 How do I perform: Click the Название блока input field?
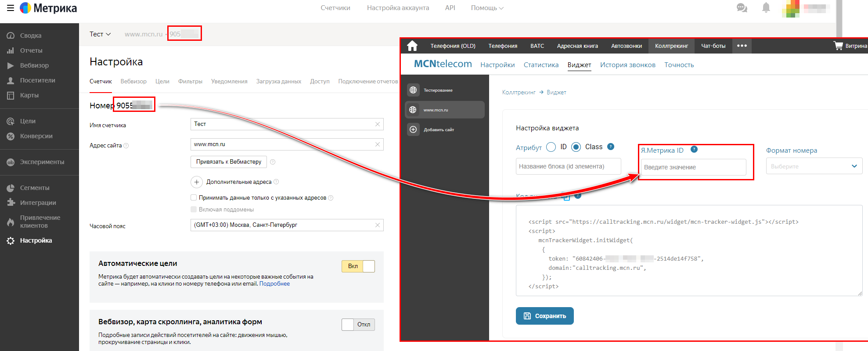(x=569, y=166)
